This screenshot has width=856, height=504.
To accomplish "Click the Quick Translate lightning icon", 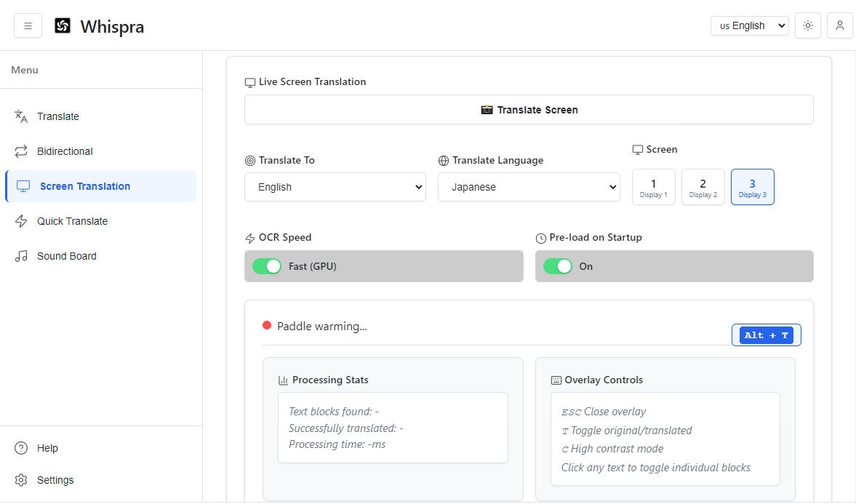I will click(21, 221).
